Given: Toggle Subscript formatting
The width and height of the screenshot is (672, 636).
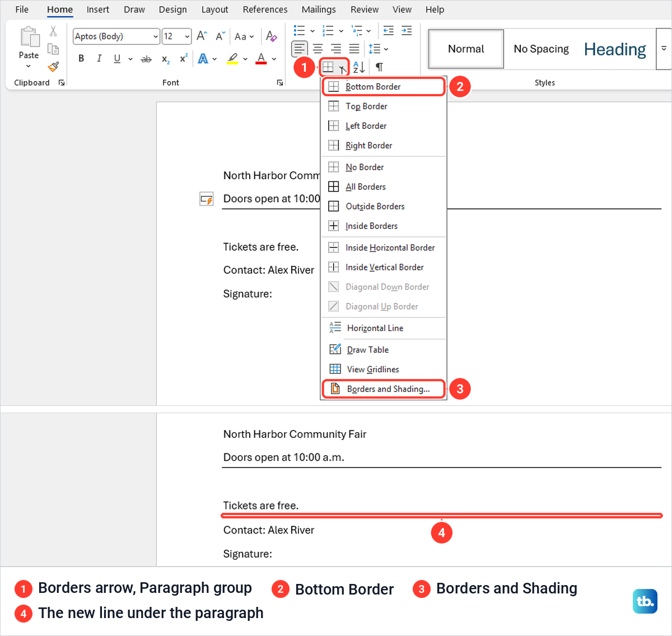Looking at the screenshot, I should coord(165,59).
